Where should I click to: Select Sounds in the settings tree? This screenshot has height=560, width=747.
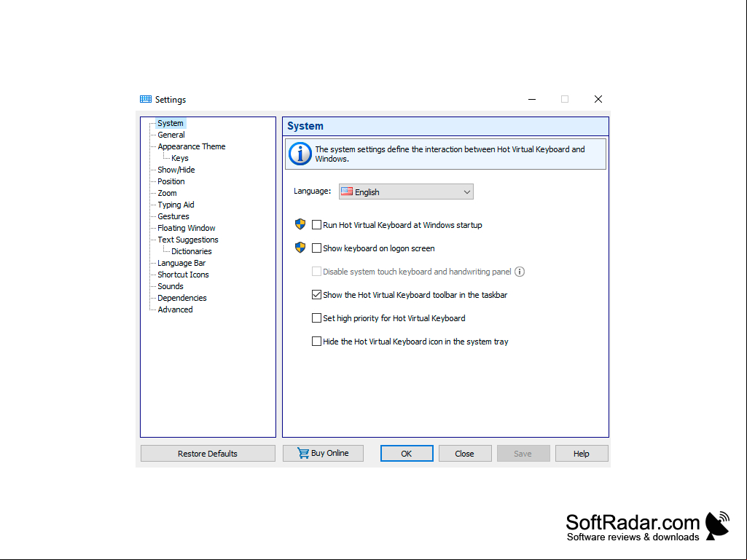coord(171,286)
